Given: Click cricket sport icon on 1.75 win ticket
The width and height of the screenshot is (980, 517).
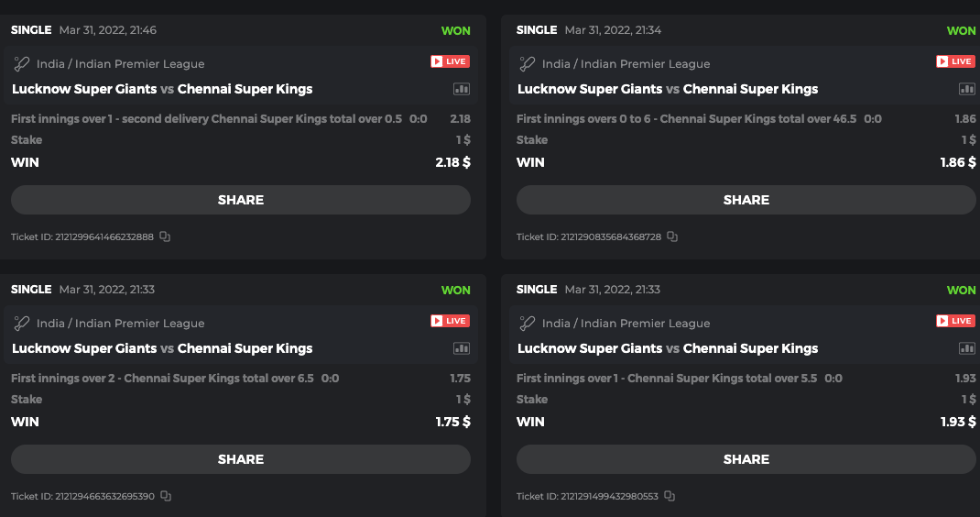Looking at the screenshot, I should click(x=22, y=323).
